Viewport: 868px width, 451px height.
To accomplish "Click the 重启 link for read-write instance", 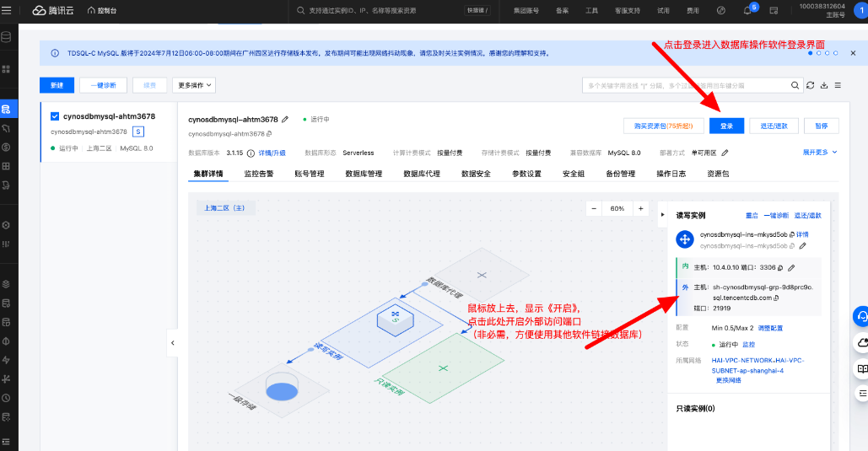I will (x=752, y=215).
